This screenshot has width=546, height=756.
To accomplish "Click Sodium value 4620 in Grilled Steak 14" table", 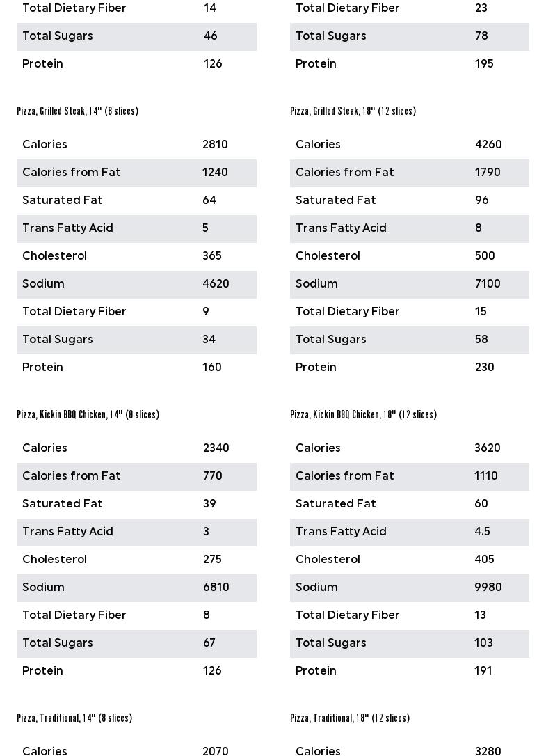I will [216, 284].
